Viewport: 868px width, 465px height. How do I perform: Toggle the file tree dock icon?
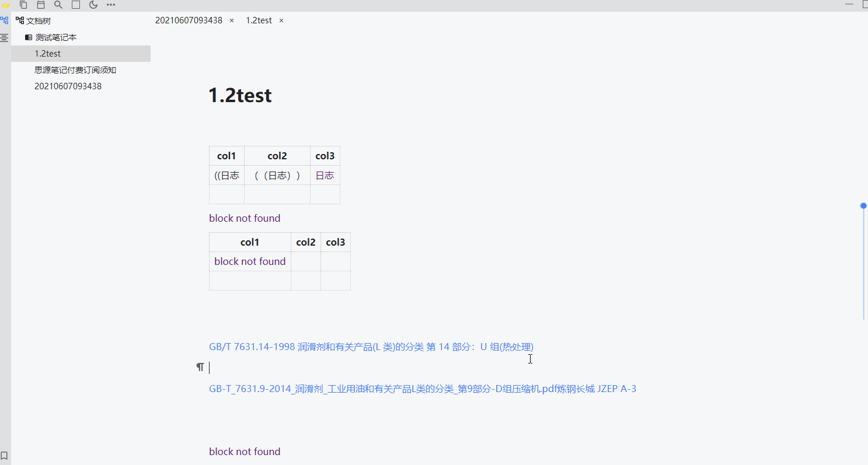[5, 20]
